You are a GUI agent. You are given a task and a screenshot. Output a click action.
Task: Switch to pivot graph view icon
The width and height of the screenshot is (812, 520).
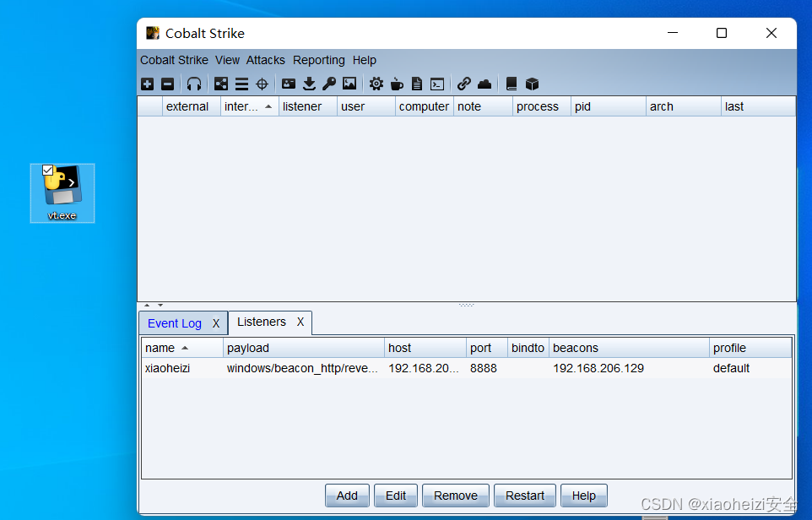(221, 84)
